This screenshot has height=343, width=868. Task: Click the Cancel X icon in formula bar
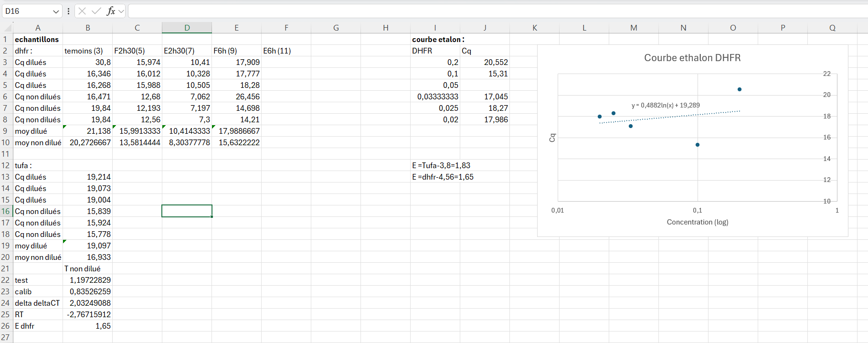(82, 11)
